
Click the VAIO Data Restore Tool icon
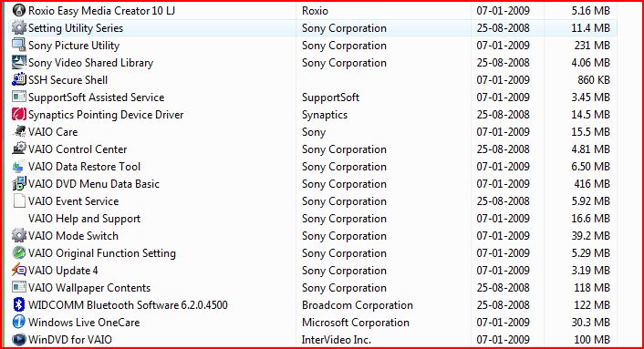18,167
